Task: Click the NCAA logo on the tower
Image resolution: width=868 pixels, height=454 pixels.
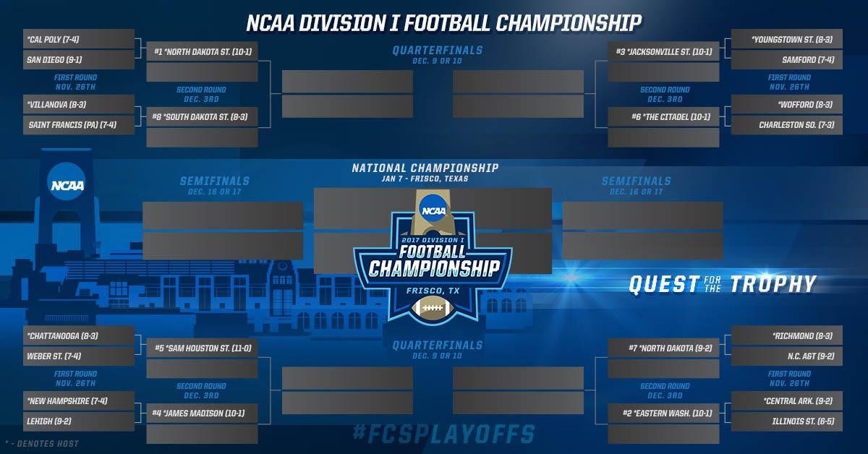Action: pyautogui.click(x=67, y=185)
